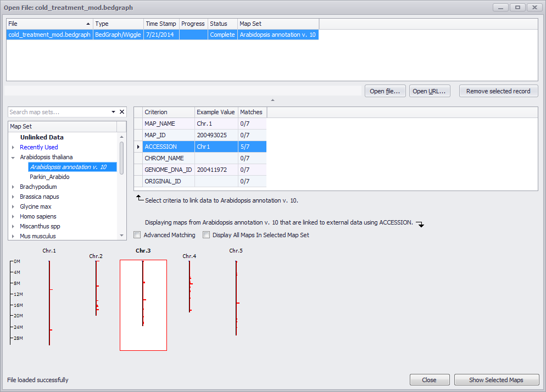
Task: Select the cold_treatment_mod.bedgraph file row
Action: tap(162, 35)
